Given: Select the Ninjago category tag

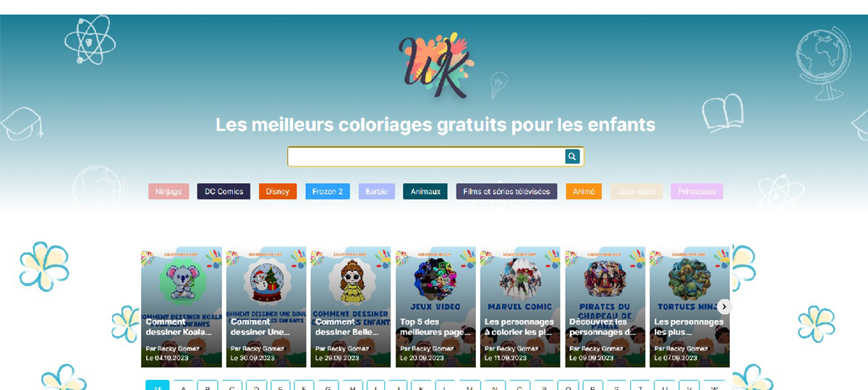Looking at the screenshot, I should [169, 192].
